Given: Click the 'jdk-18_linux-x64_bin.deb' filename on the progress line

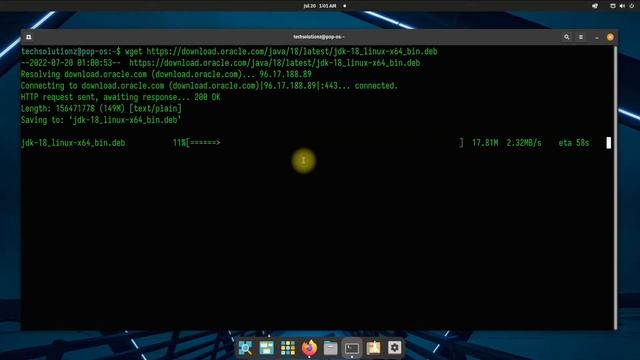Looking at the screenshot, I should point(73,143).
